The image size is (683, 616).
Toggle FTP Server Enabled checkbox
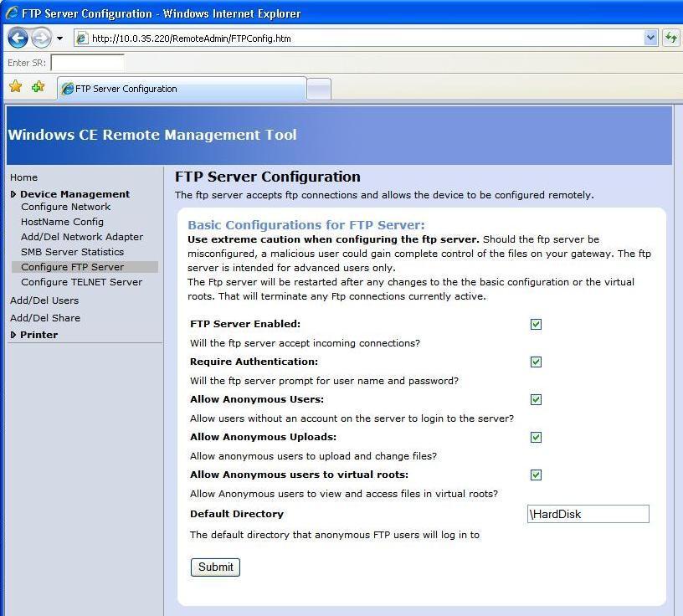pyautogui.click(x=536, y=324)
